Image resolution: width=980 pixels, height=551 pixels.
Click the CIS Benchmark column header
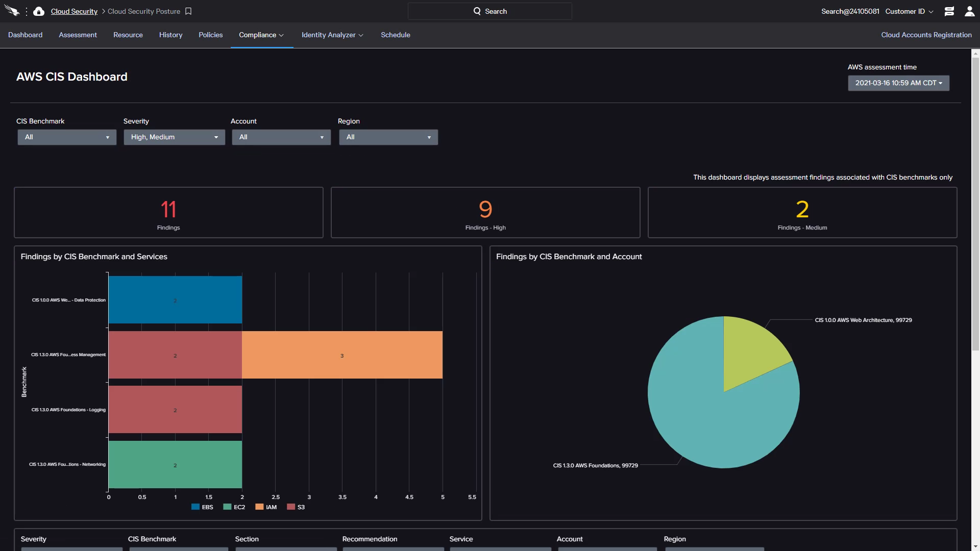pyautogui.click(x=152, y=539)
